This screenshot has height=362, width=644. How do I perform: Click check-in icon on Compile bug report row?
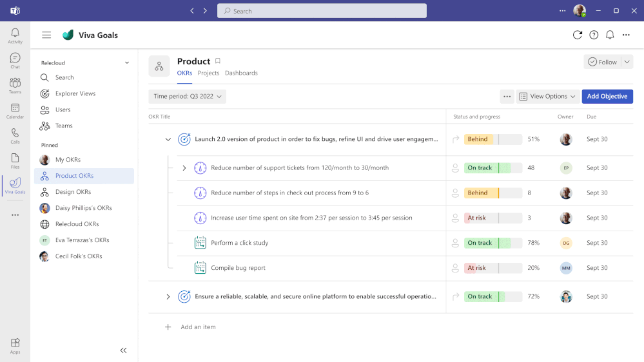(x=455, y=268)
